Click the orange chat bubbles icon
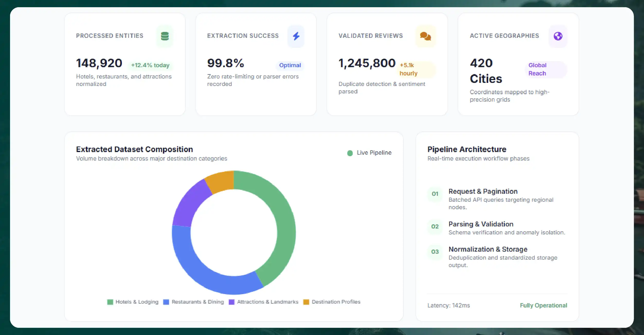 [x=425, y=36]
